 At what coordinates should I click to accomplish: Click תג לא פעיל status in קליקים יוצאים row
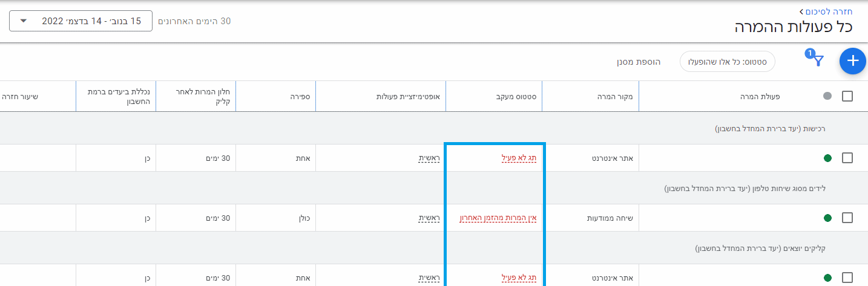click(x=519, y=278)
